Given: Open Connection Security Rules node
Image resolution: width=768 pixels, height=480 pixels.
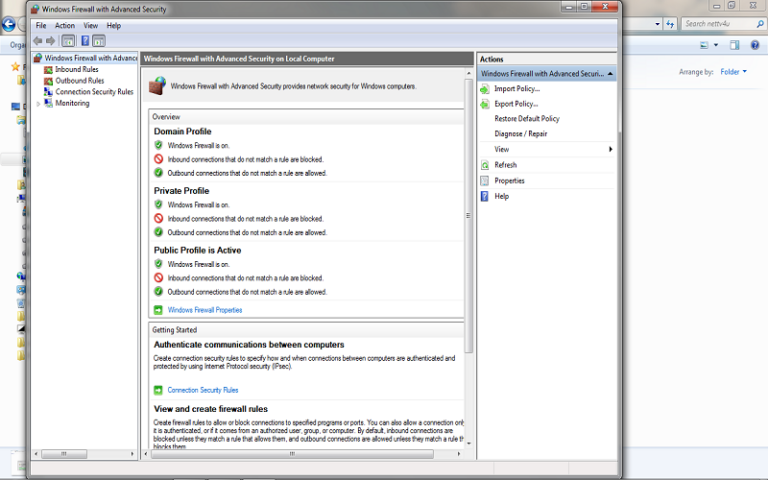Looking at the screenshot, I should 93,92.
